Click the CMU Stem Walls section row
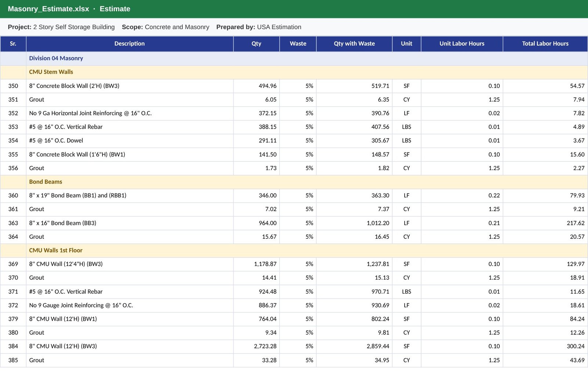The height and width of the screenshot is (392, 588). (294, 72)
